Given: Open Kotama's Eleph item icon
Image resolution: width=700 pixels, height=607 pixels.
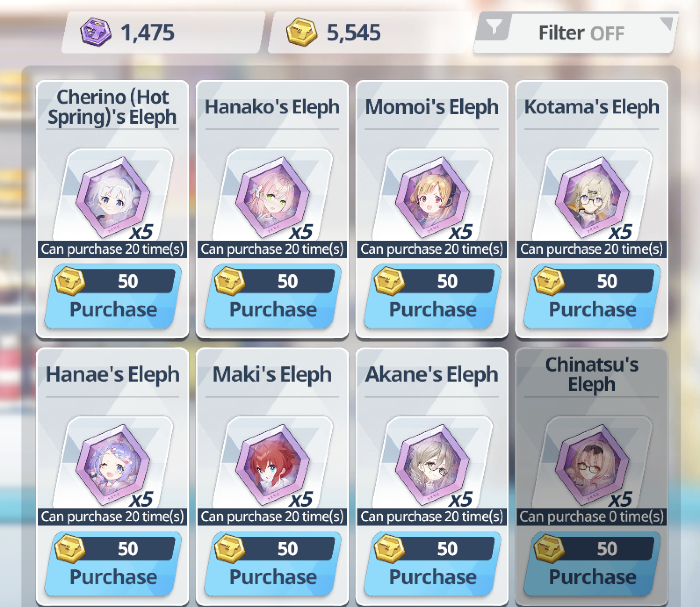Looking at the screenshot, I should (x=592, y=195).
